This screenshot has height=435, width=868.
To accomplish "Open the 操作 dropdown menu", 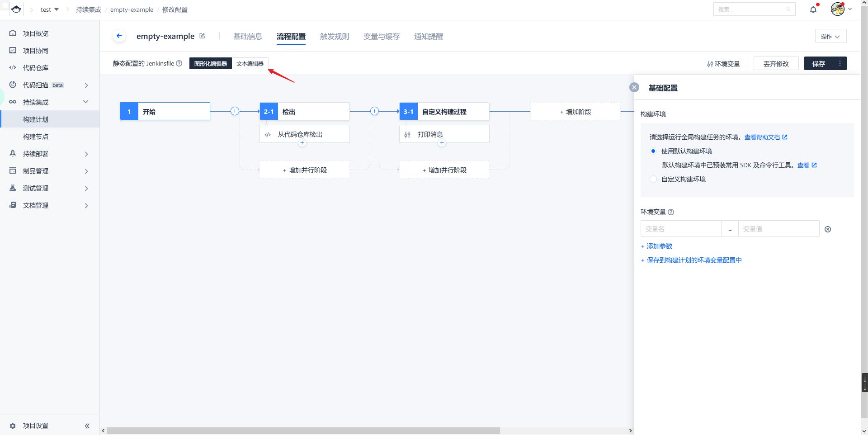I will tap(830, 36).
